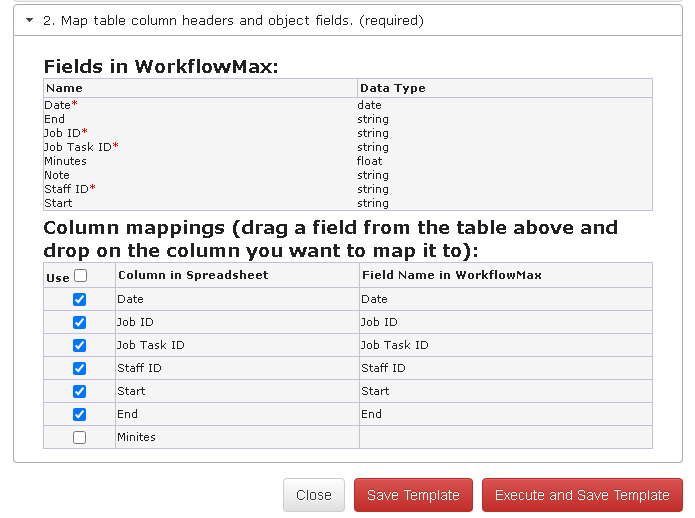The width and height of the screenshot is (695, 518).
Task: Select the Job ID* field in fields table
Action: (66, 133)
